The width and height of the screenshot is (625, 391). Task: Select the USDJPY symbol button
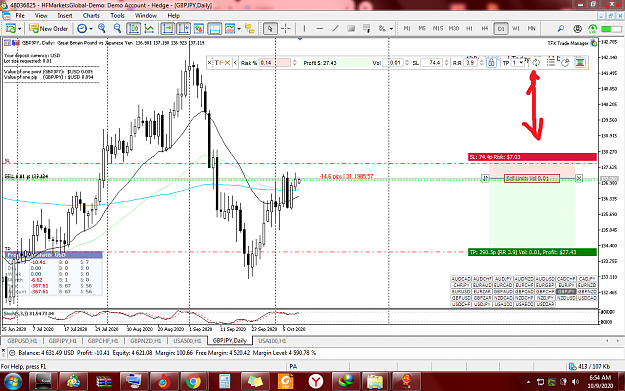pos(482,305)
